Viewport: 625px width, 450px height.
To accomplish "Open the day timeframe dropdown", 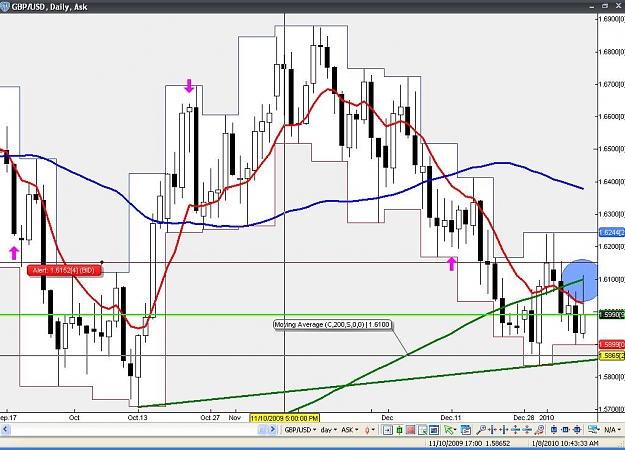I will pos(329,430).
